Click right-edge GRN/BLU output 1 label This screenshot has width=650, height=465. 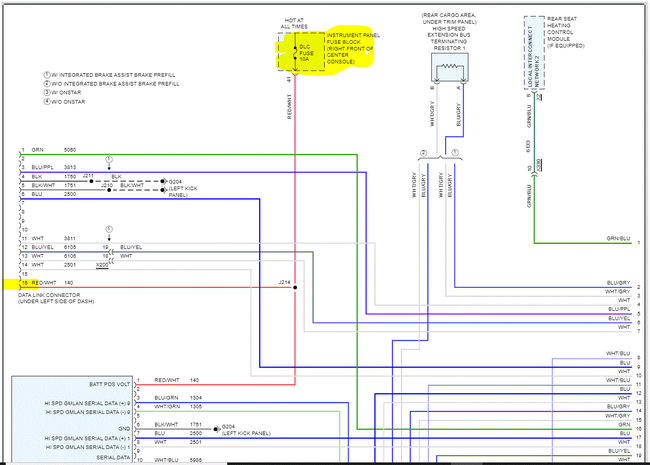click(618, 238)
